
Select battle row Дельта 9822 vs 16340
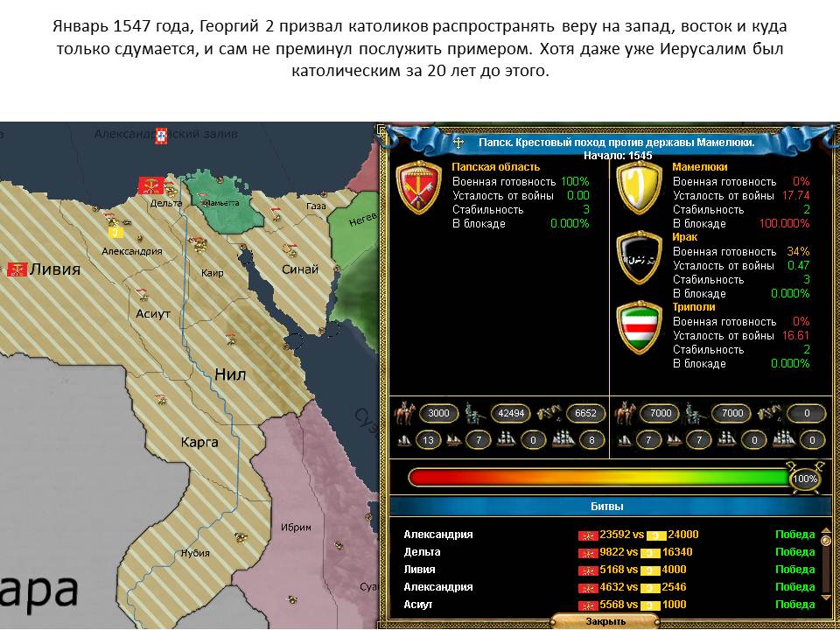pos(610,552)
